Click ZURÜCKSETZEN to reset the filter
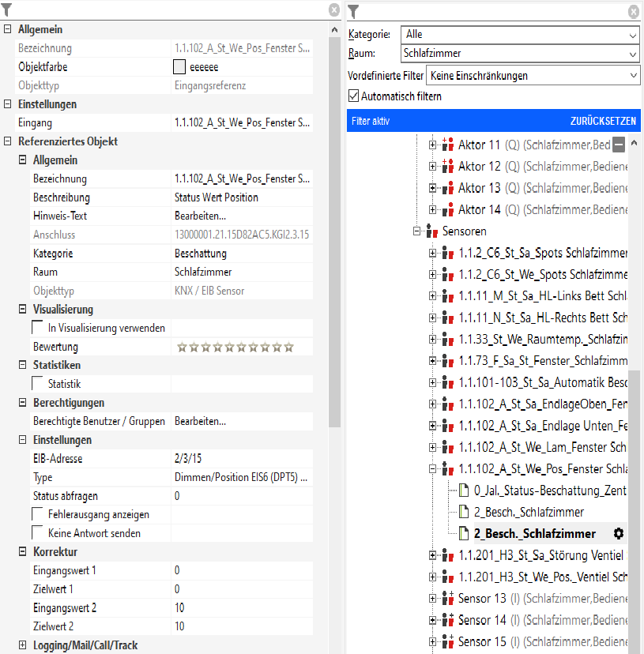Image resolution: width=644 pixels, height=654 pixels. click(x=603, y=121)
